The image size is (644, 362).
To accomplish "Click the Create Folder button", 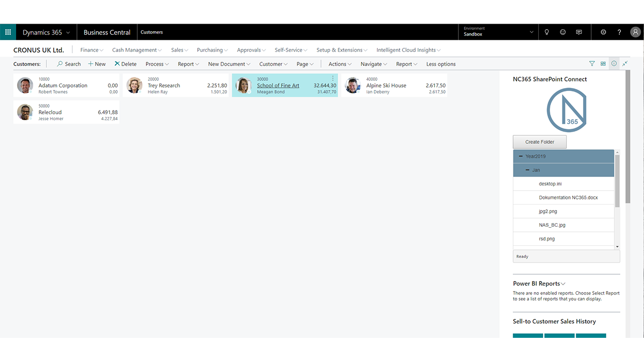I will tap(540, 142).
